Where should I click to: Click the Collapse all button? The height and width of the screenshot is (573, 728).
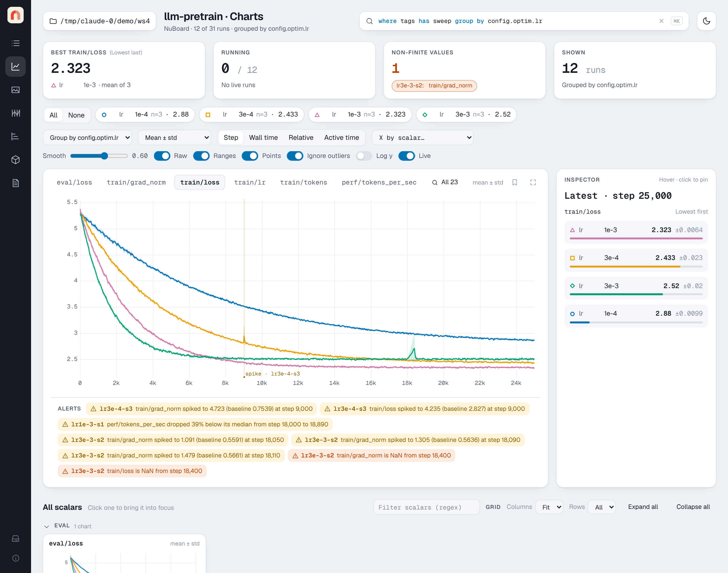(x=693, y=507)
